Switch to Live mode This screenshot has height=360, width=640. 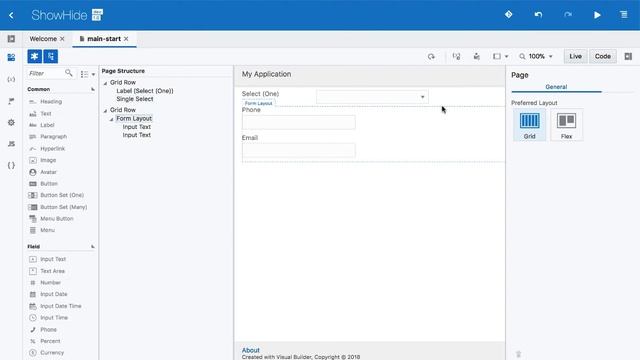(576, 56)
